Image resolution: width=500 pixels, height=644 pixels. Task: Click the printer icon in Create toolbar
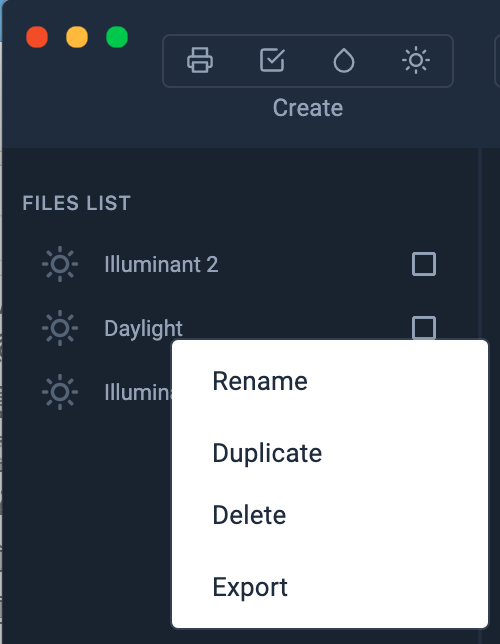[200, 60]
